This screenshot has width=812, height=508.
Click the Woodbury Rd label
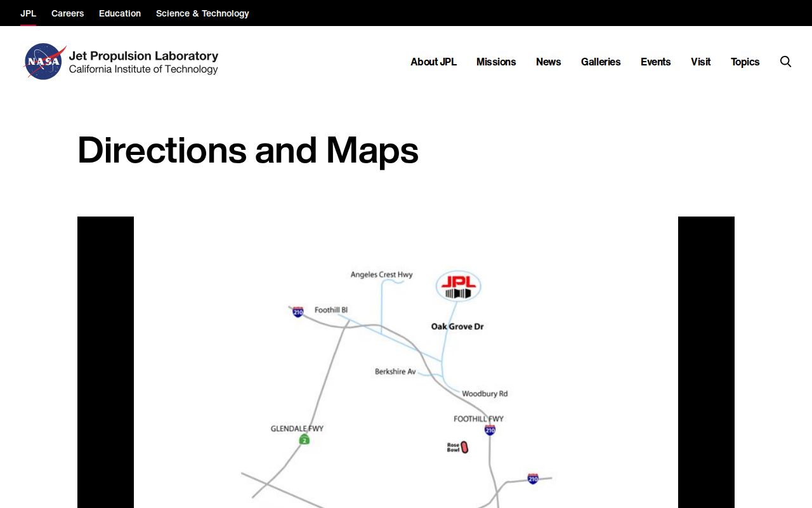click(485, 394)
